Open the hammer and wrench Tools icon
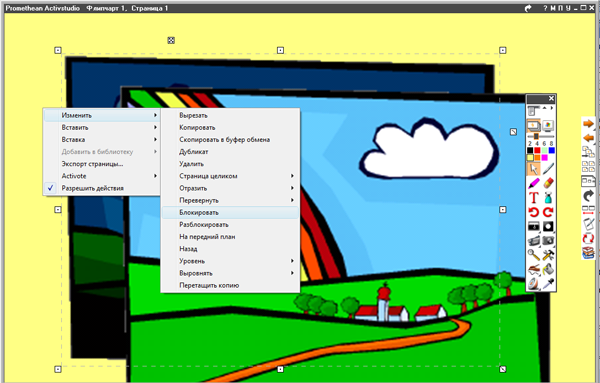The image size is (600, 383). pos(548,254)
